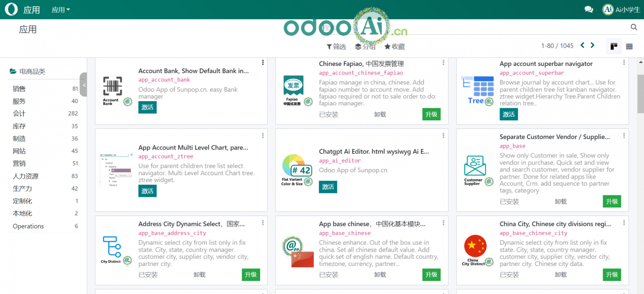This screenshot has height=294, width=644.
Task: Open options menu for China City card
Action: click(x=624, y=223)
